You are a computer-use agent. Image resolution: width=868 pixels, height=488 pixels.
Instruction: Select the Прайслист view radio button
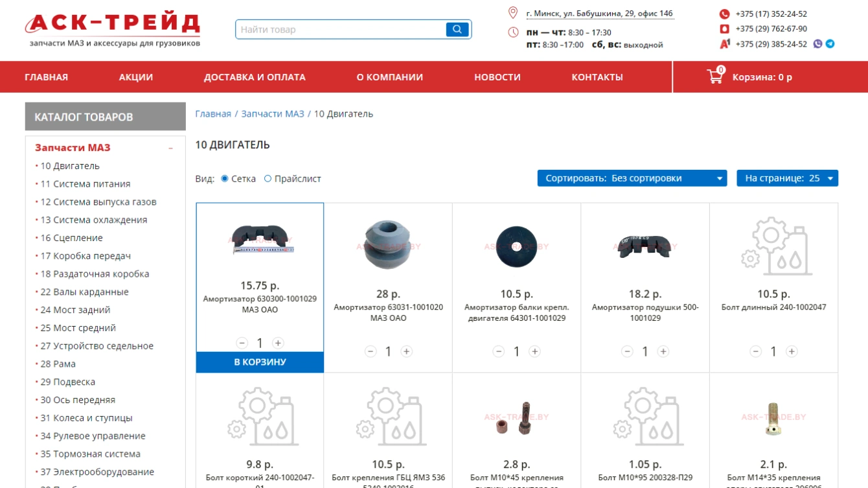coord(268,178)
